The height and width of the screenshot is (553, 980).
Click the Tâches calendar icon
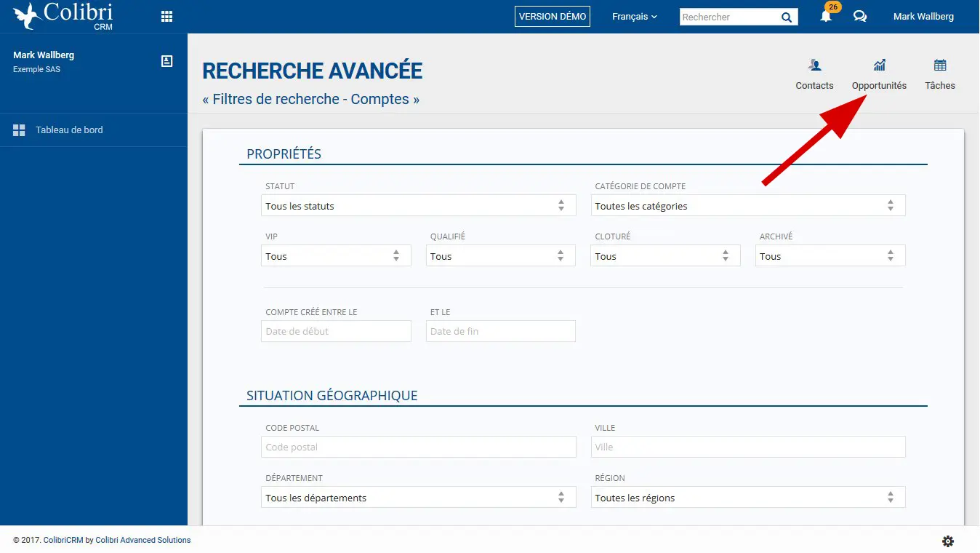[x=940, y=65]
